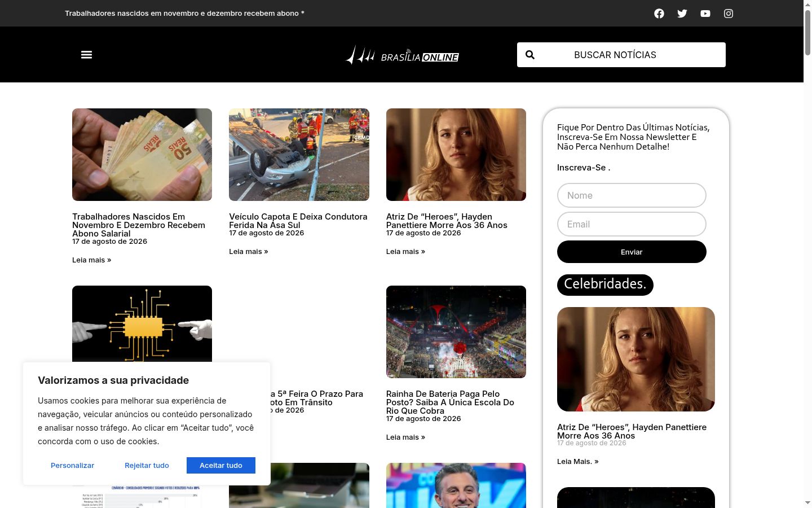Open sidebar Hayden Panettiere headline
This screenshot has width=812, height=508.
pyautogui.click(x=632, y=431)
